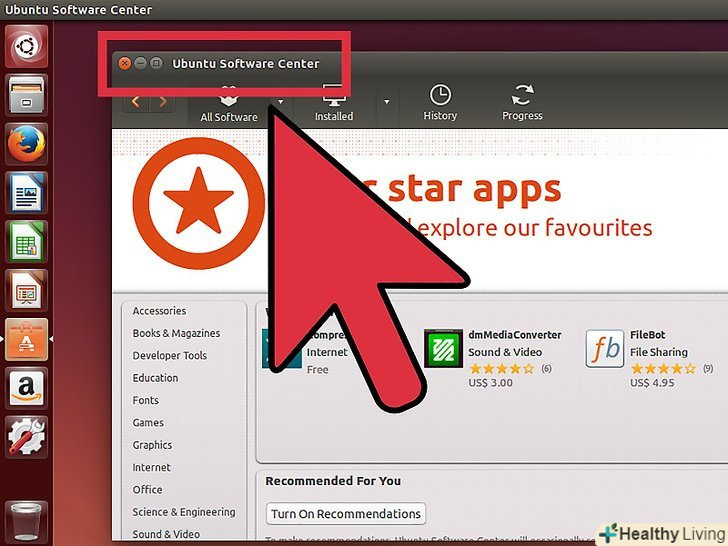This screenshot has height=546, width=728.
Task: Select the Games category
Action: [x=148, y=422]
